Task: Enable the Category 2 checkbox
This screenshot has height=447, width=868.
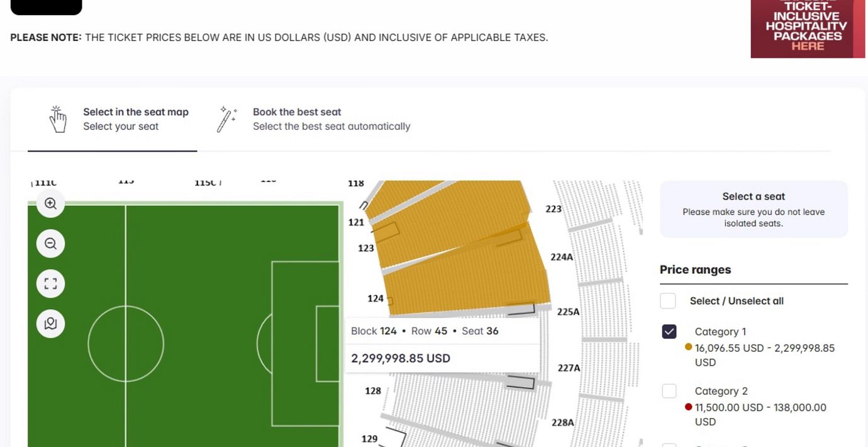Action: coord(669,391)
